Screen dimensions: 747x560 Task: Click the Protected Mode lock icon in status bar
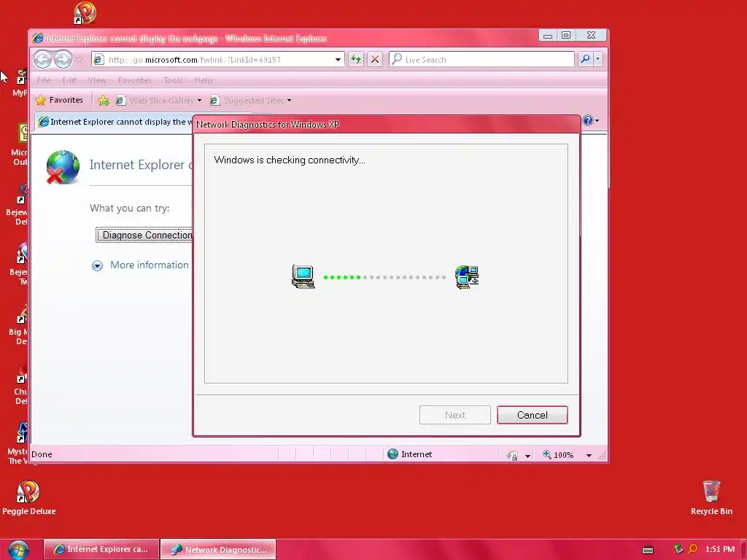513,455
